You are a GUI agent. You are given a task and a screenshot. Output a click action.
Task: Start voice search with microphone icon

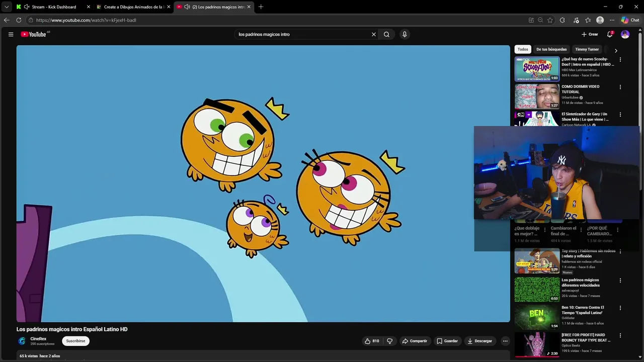tap(405, 34)
